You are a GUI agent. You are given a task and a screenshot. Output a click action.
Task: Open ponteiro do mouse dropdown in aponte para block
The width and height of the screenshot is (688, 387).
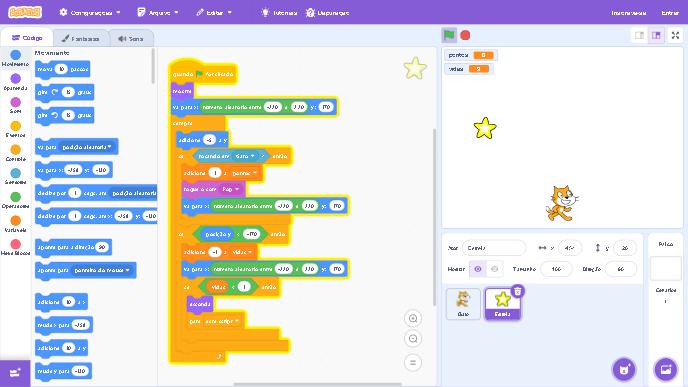[x=102, y=270]
